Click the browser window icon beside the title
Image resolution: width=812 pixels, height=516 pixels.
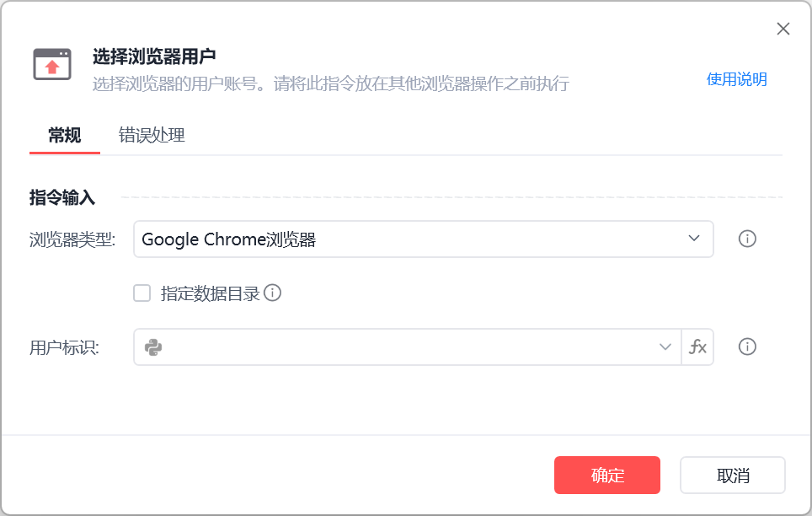tap(52, 64)
